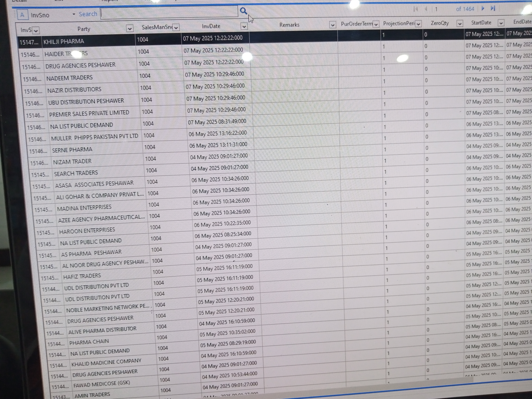Open InvDate column filter dropdown
Viewport: 532px width, 399px height.
pyautogui.click(x=244, y=26)
